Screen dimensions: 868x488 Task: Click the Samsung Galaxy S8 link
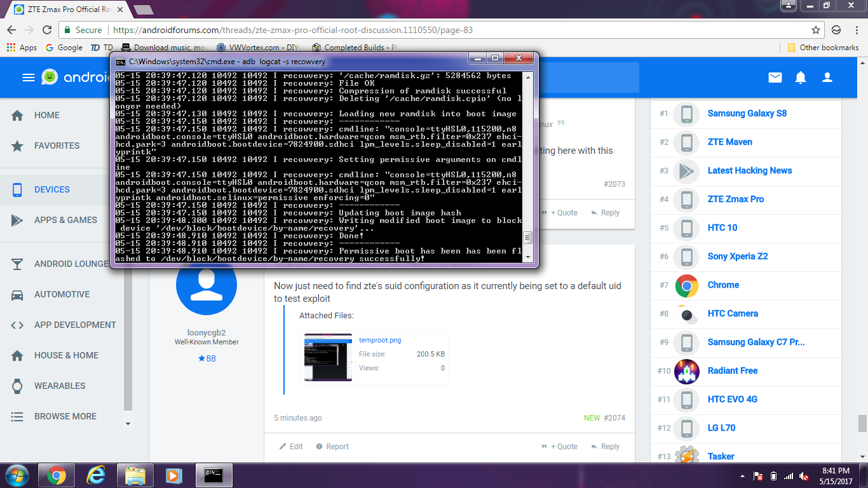coord(747,113)
